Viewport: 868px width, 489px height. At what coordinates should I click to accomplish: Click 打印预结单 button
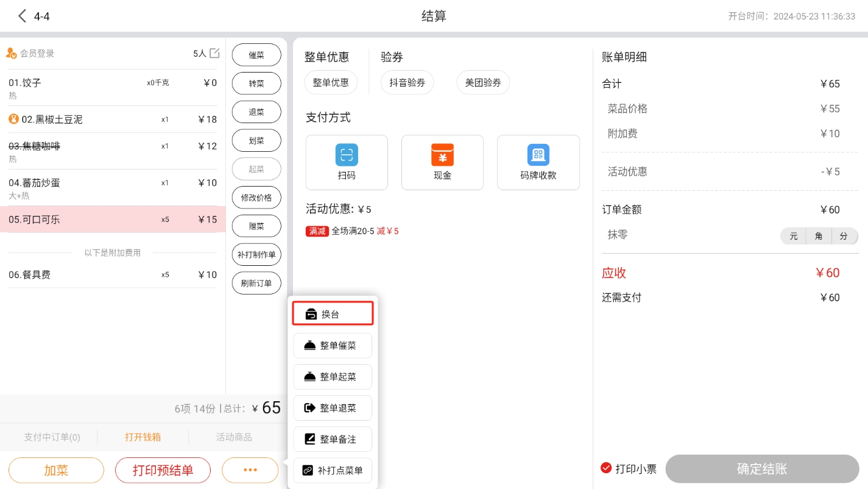click(163, 470)
